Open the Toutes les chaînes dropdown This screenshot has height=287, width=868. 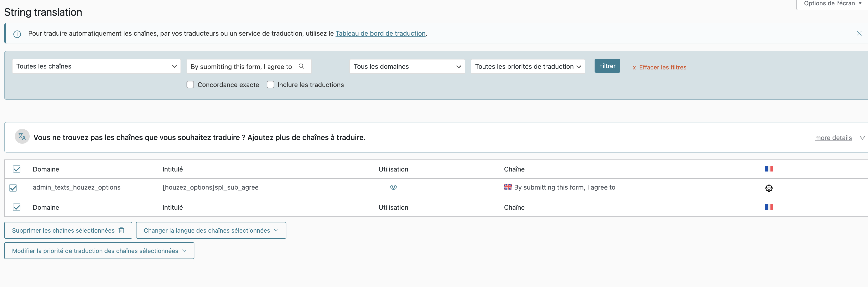point(96,66)
